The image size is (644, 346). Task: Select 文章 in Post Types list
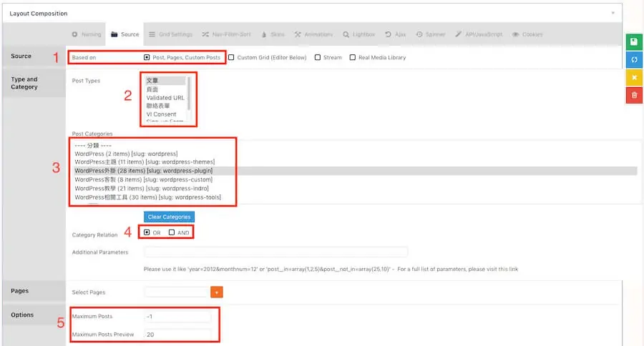165,81
